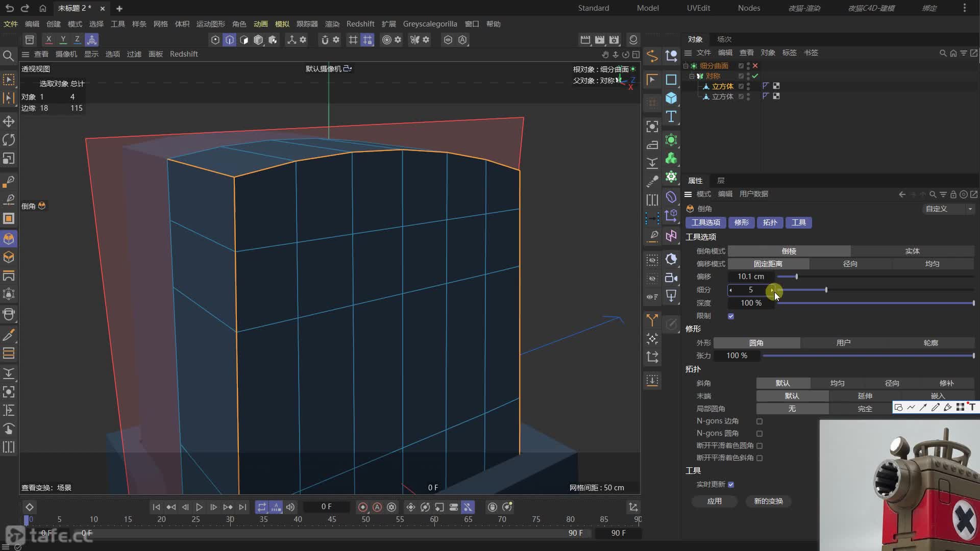Open the Redshift menu in main menu bar
The height and width of the screenshot is (551, 980).
[x=360, y=24]
